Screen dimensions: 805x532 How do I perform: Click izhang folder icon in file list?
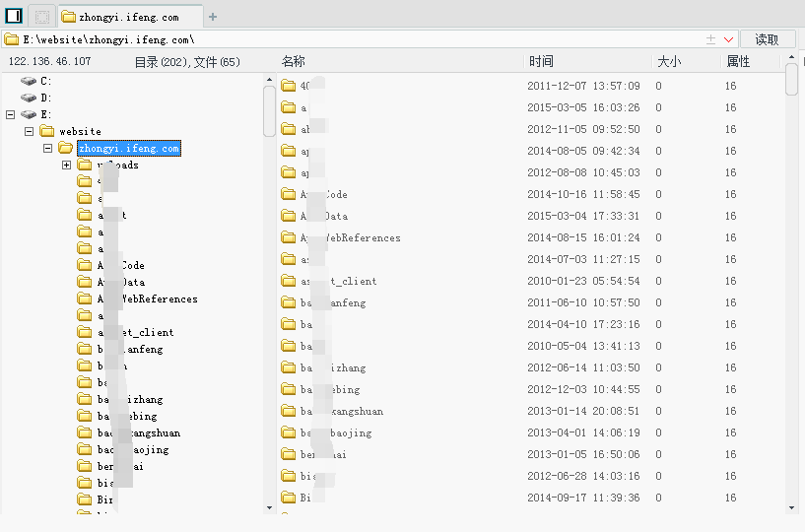[x=289, y=367]
